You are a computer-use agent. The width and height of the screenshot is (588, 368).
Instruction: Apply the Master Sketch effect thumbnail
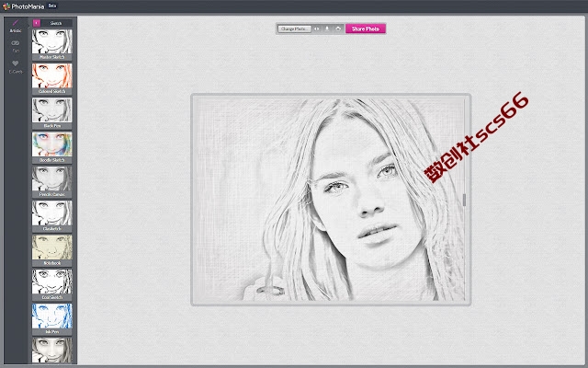pos(51,41)
